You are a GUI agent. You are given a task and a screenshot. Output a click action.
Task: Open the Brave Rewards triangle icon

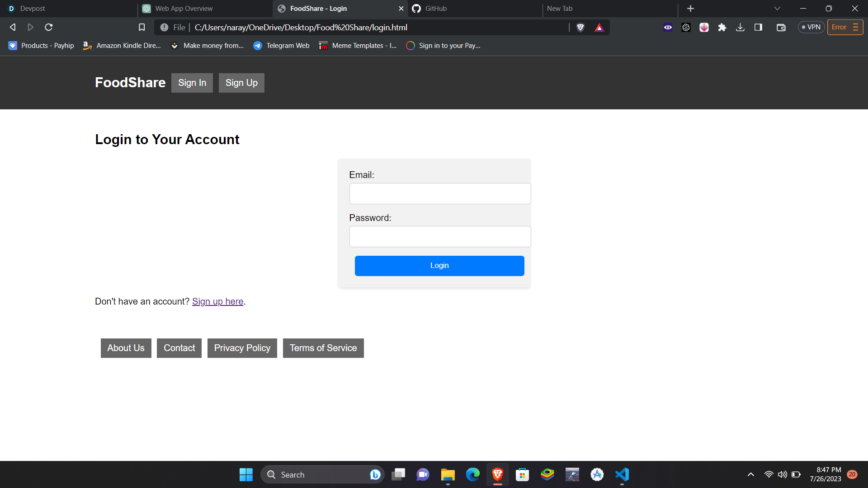click(x=599, y=27)
